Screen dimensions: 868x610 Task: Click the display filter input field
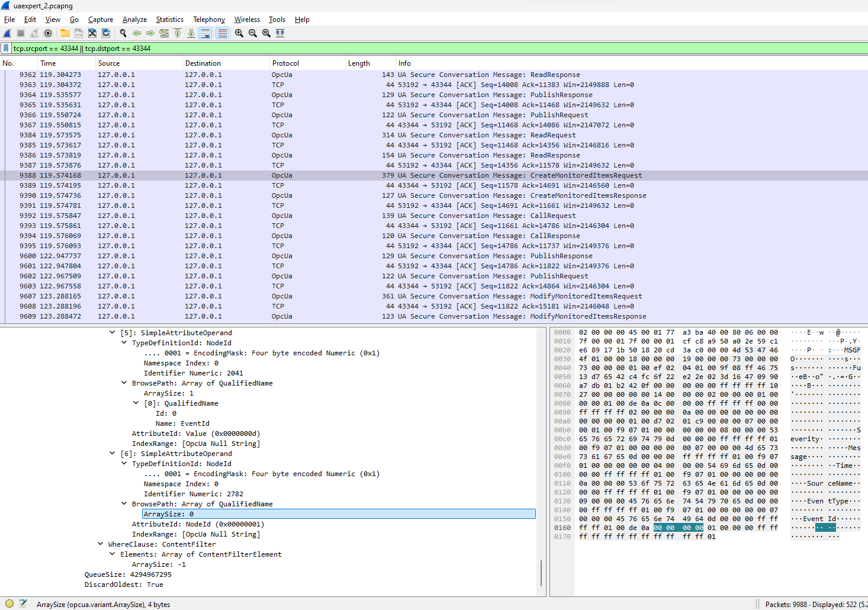[x=438, y=49]
